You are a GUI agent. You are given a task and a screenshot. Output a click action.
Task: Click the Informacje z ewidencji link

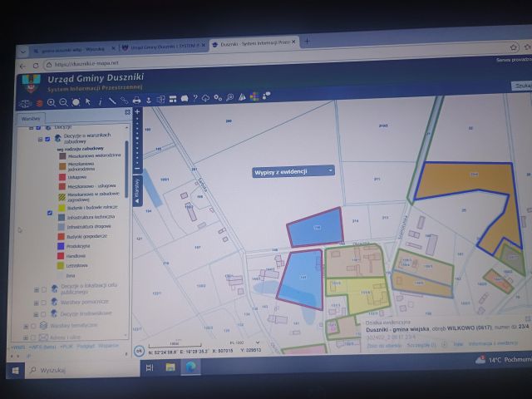pyautogui.click(x=493, y=343)
